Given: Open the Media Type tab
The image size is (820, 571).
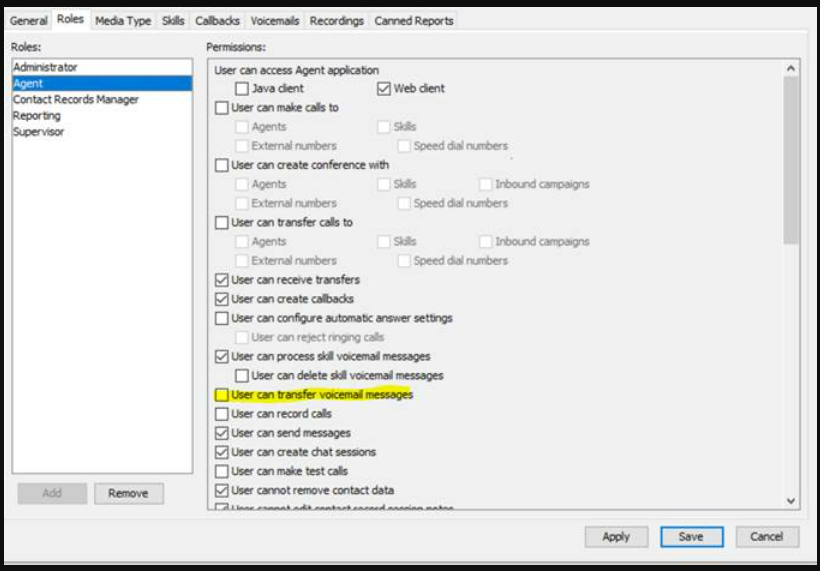Looking at the screenshot, I should 123,21.
